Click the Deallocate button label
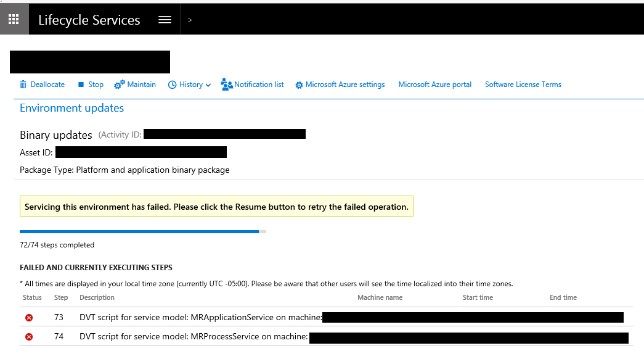 click(x=47, y=85)
